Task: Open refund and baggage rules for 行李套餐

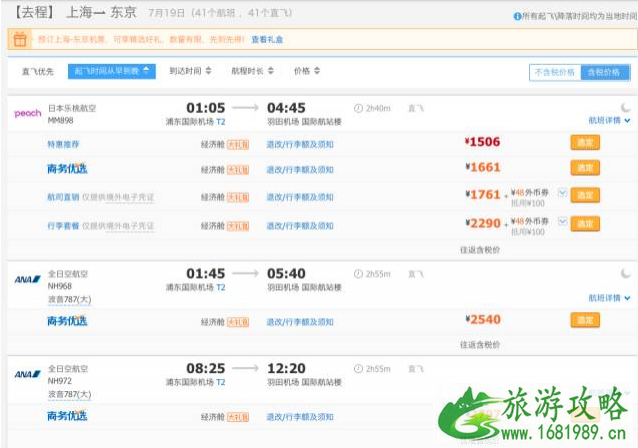Action: click(300, 226)
